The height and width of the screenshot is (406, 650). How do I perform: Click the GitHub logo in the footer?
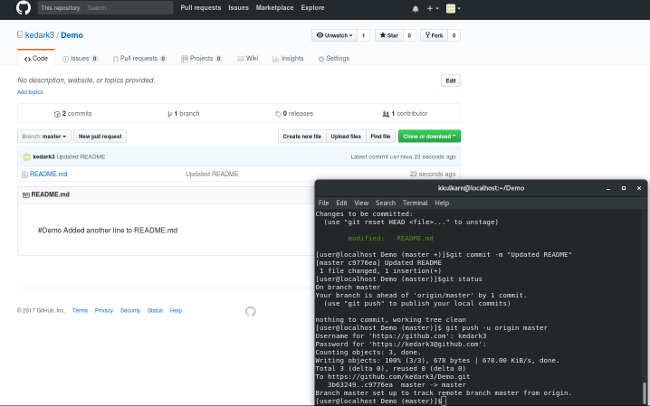tap(250, 311)
